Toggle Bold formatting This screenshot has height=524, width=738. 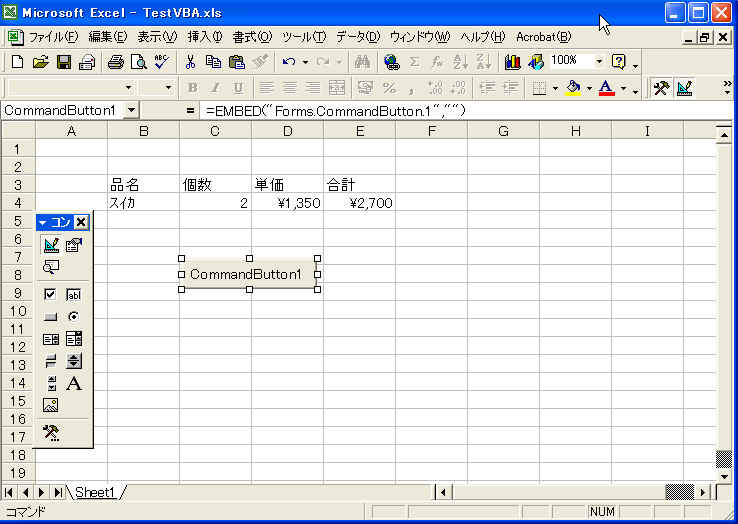(193, 88)
